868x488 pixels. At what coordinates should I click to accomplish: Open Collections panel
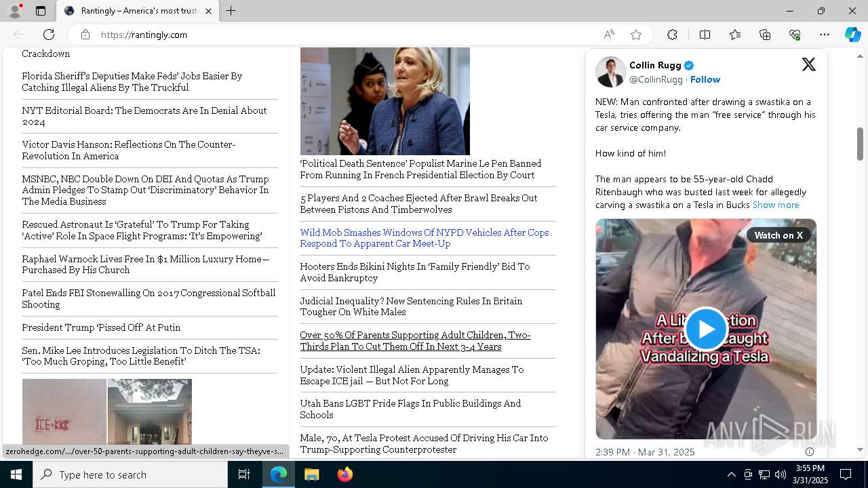[765, 35]
